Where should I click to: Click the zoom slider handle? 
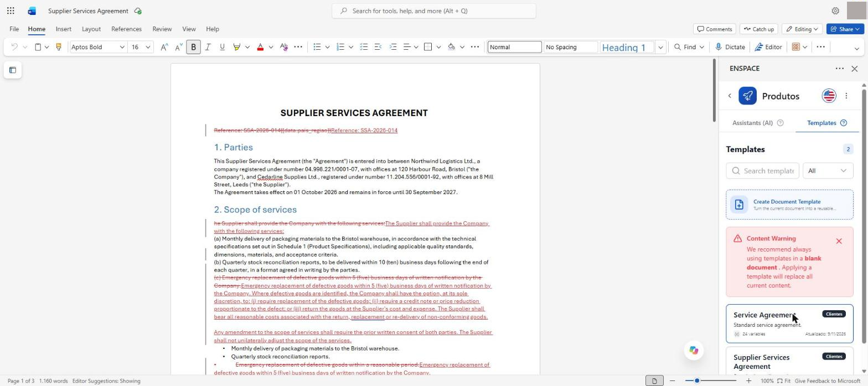(x=697, y=381)
